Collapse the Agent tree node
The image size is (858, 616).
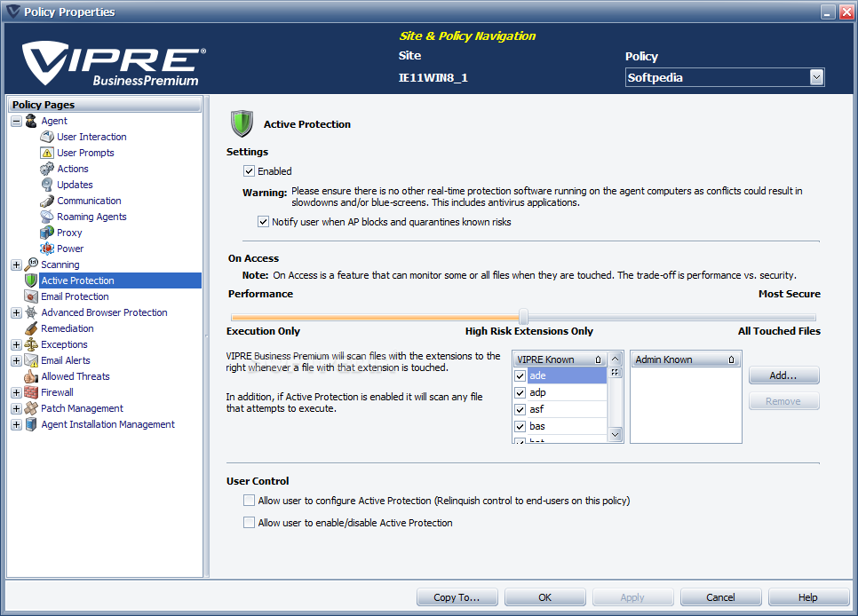16,121
